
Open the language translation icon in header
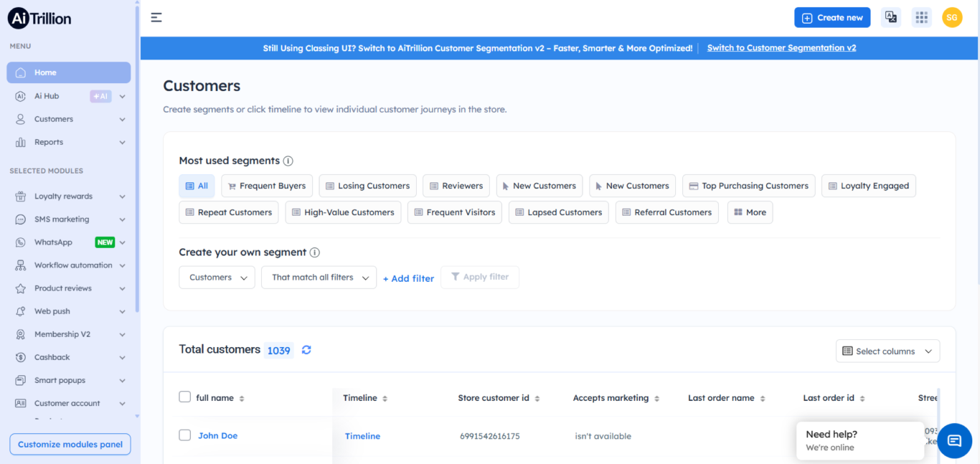(x=890, y=17)
